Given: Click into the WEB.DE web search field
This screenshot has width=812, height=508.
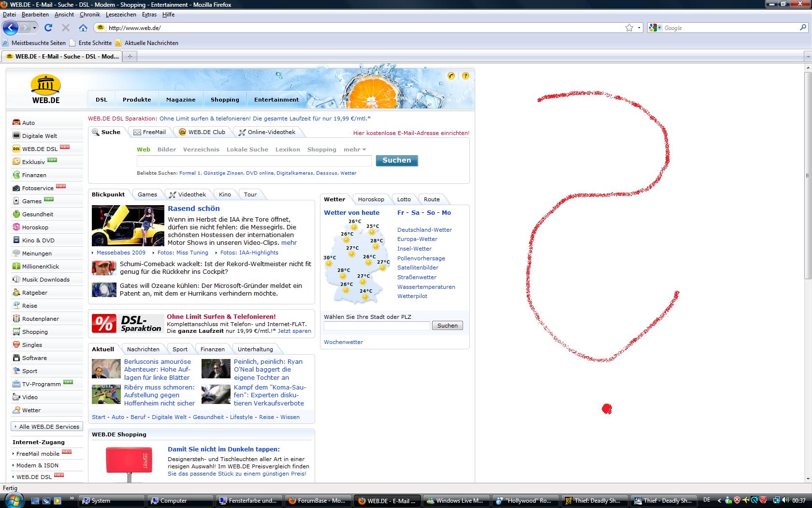Looking at the screenshot, I should (x=254, y=161).
